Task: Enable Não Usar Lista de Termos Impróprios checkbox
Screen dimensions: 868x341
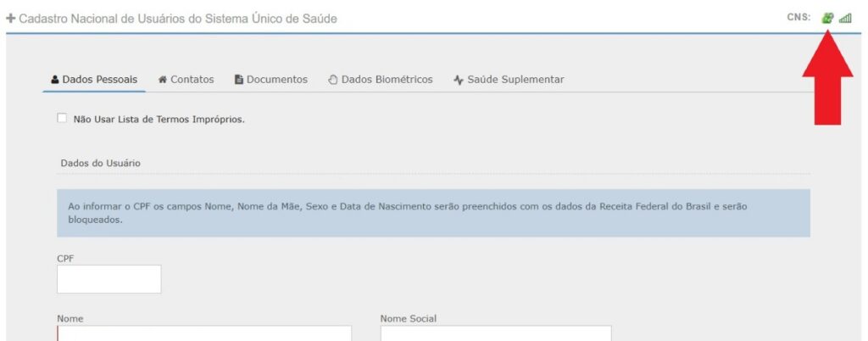Action: tap(62, 119)
